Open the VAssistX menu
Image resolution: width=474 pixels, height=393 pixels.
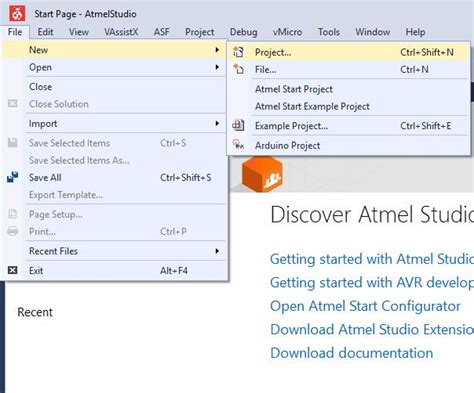121,32
